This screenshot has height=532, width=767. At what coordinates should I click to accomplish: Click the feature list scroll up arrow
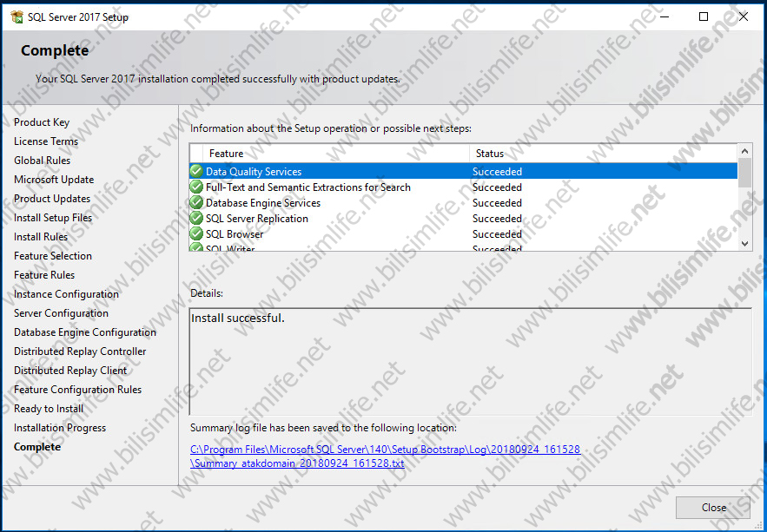point(744,151)
